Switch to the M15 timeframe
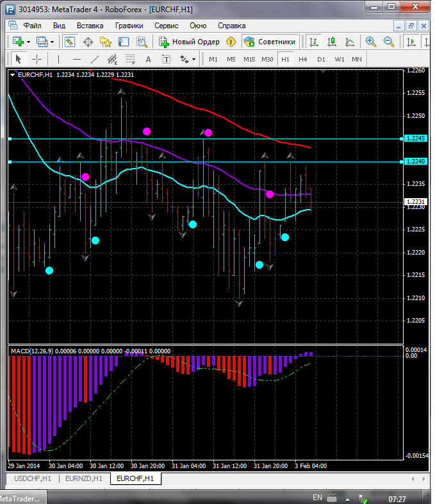 click(249, 59)
